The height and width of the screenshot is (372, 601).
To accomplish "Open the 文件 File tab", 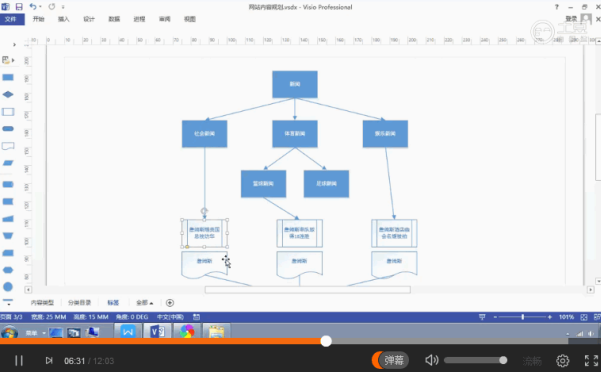I will coord(11,19).
